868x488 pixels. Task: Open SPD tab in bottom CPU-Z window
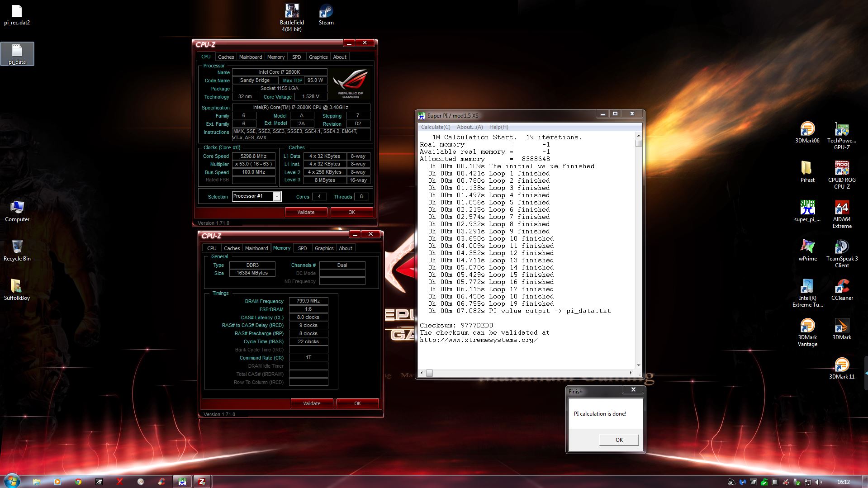pyautogui.click(x=302, y=248)
